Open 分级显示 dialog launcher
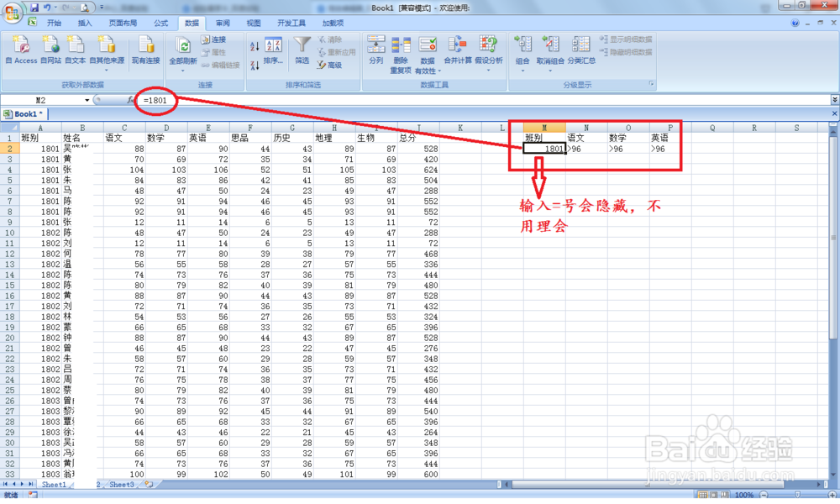 [x=652, y=84]
